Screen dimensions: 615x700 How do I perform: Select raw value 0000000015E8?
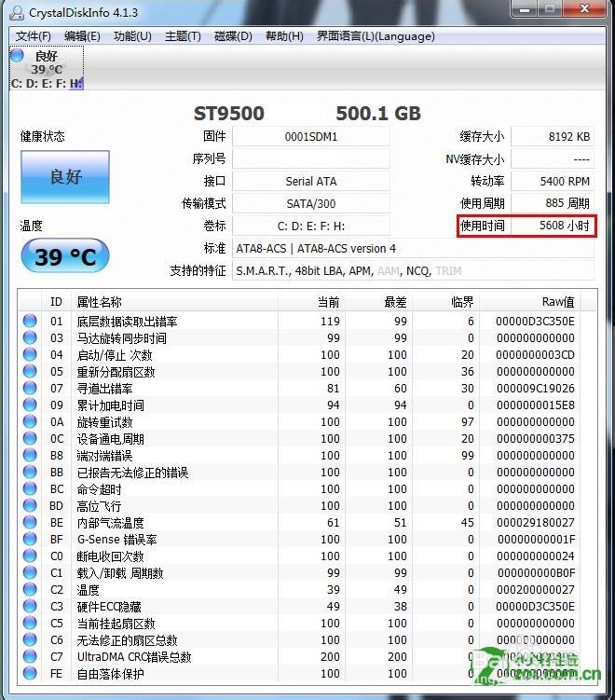tap(535, 405)
